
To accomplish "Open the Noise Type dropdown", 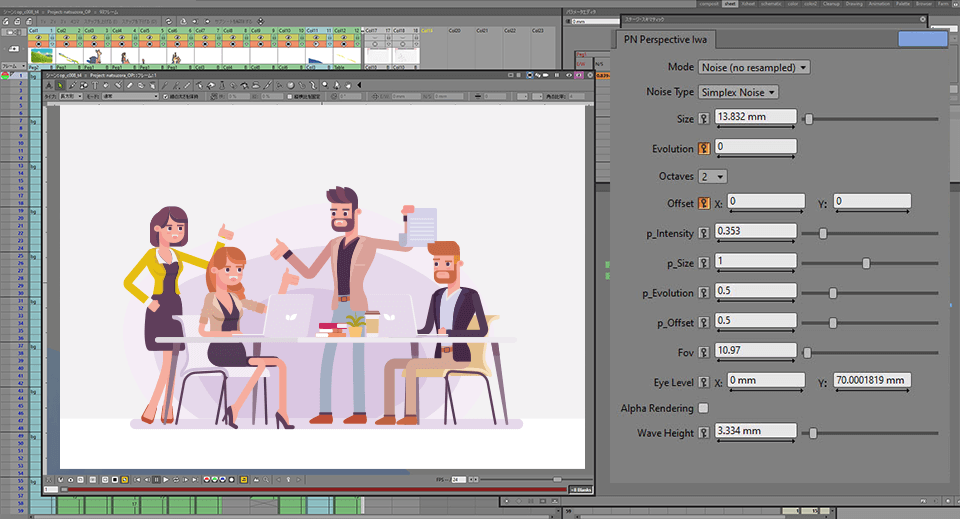I will pyautogui.click(x=738, y=92).
